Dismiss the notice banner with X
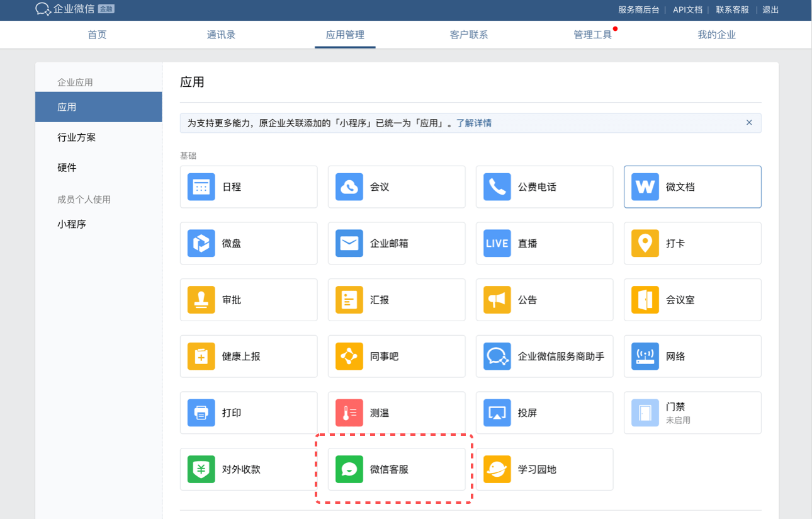 [749, 122]
